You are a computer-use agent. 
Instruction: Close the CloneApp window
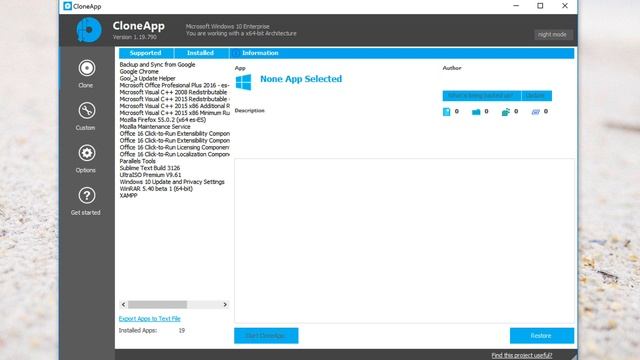coord(565,6)
